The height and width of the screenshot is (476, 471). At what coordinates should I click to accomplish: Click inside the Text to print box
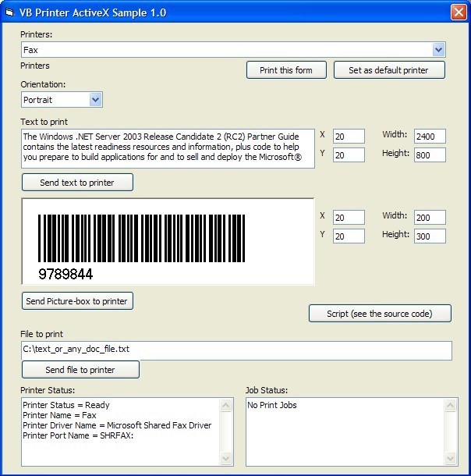[x=168, y=148]
